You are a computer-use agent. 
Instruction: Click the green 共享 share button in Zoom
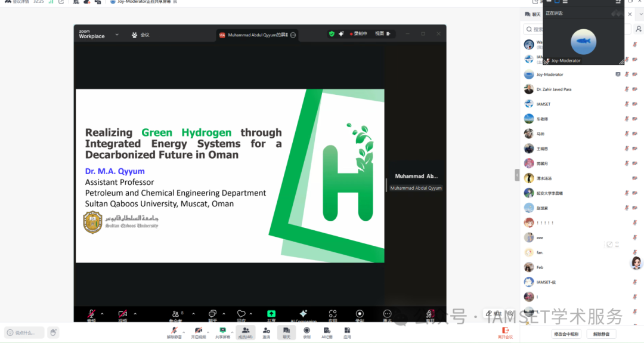pos(271,314)
